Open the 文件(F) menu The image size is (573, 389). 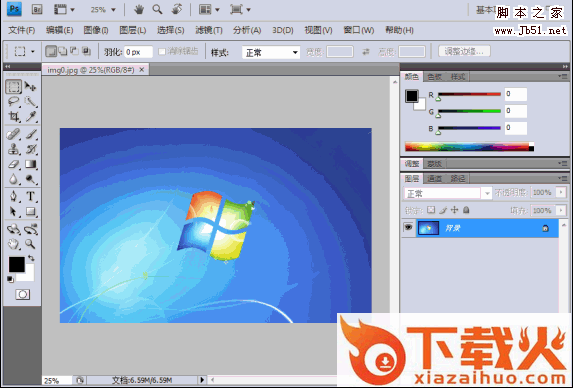point(22,30)
